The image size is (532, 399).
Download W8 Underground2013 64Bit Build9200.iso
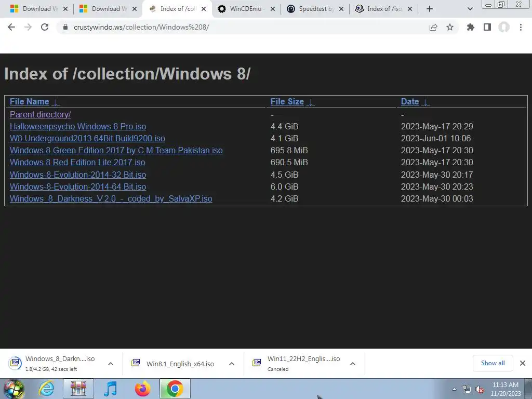tap(87, 138)
